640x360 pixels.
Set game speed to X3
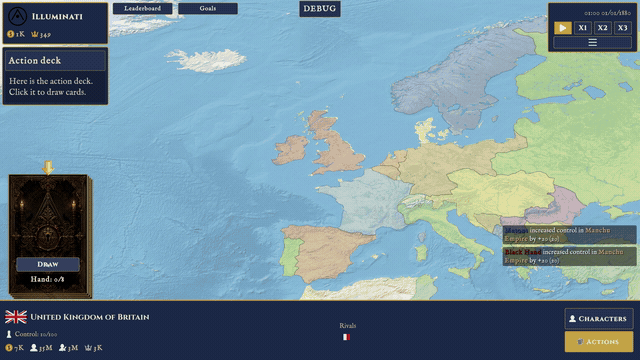tap(622, 28)
